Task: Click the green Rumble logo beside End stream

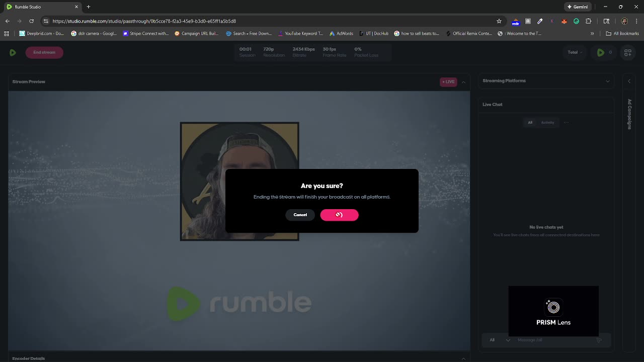Action: point(13,52)
